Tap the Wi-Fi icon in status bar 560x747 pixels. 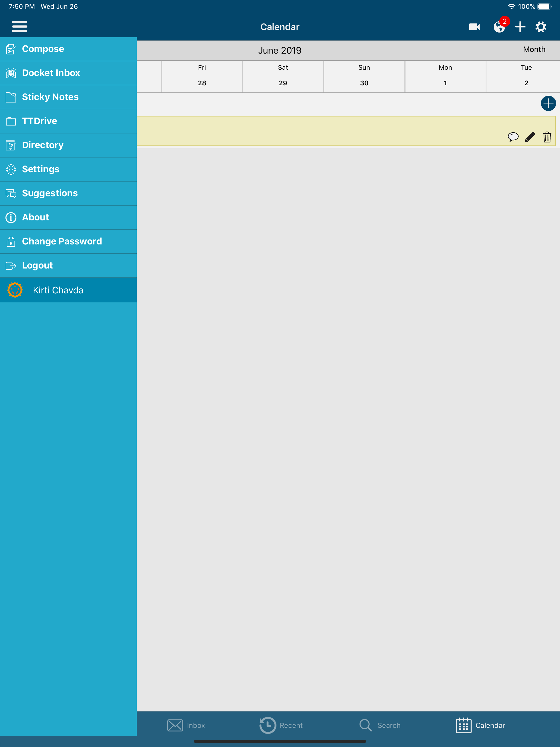pyautogui.click(x=511, y=6)
